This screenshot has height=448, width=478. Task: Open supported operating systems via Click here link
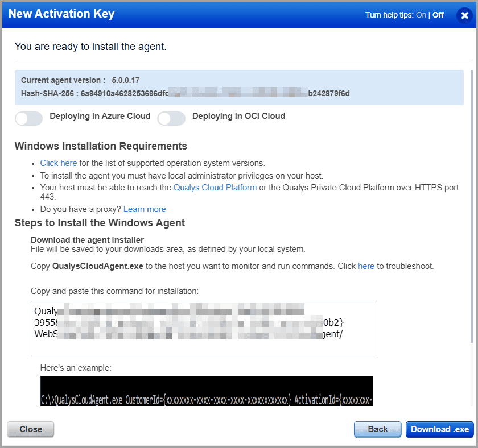coord(58,163)
